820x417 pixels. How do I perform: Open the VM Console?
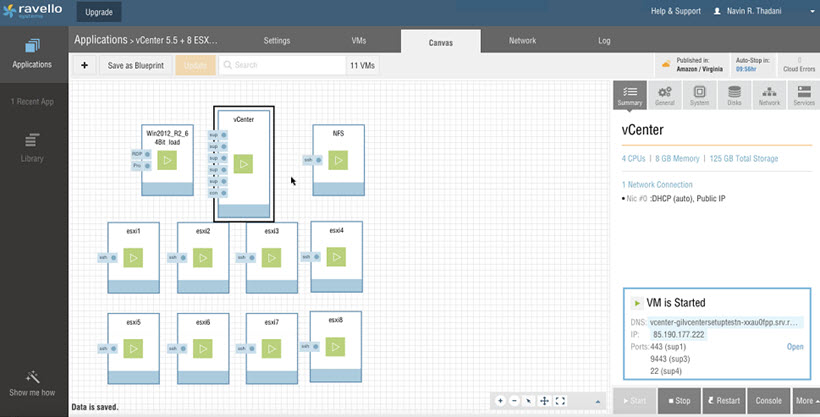pyautogui.click(x=768, y=401)
